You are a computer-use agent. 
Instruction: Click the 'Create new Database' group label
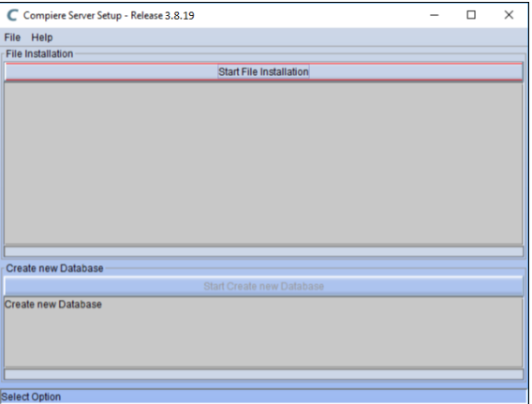(x=54, y=268)
